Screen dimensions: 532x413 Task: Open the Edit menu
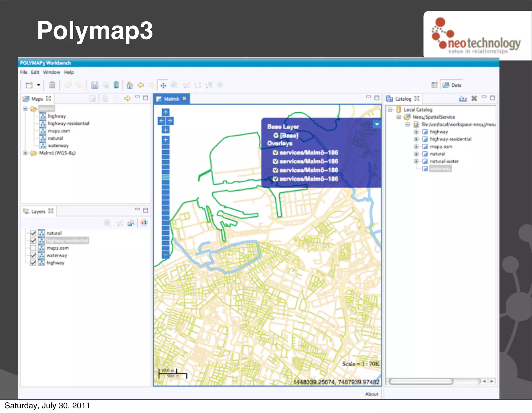click(x=35, y=72)
